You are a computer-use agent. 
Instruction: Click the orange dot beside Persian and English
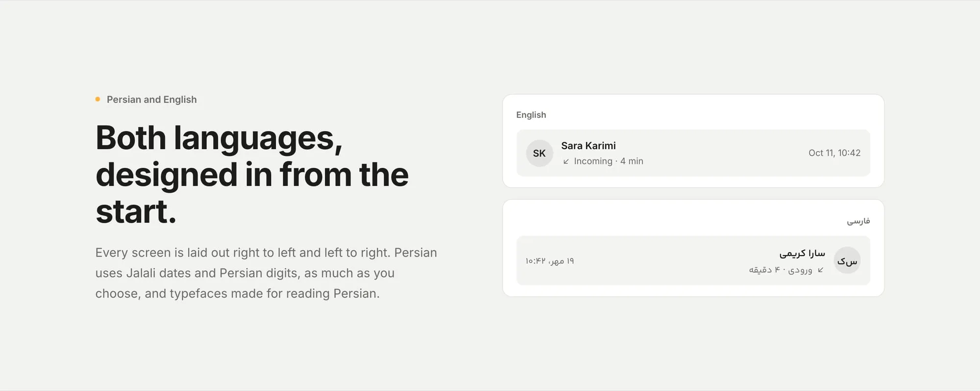[x=98, y=99]
